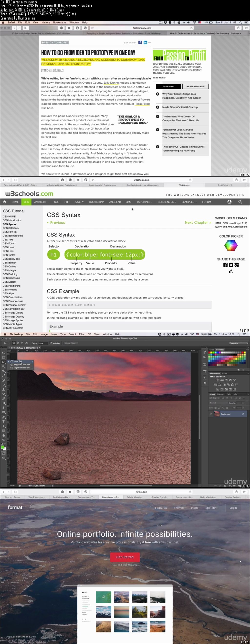Select the Eraser tool in Photoshop
This screenshot has height=644, width=250.
pos(3,399)
